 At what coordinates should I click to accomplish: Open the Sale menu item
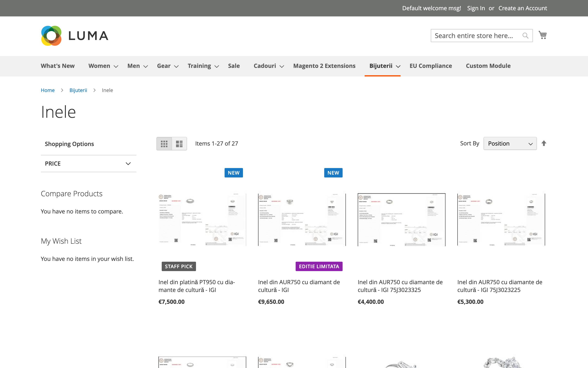tap(234, 66)
